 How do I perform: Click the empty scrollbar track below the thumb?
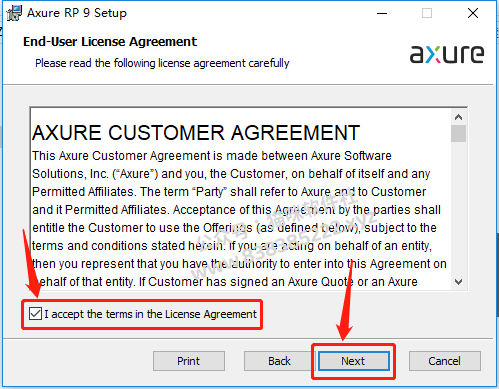click(458, 208)
